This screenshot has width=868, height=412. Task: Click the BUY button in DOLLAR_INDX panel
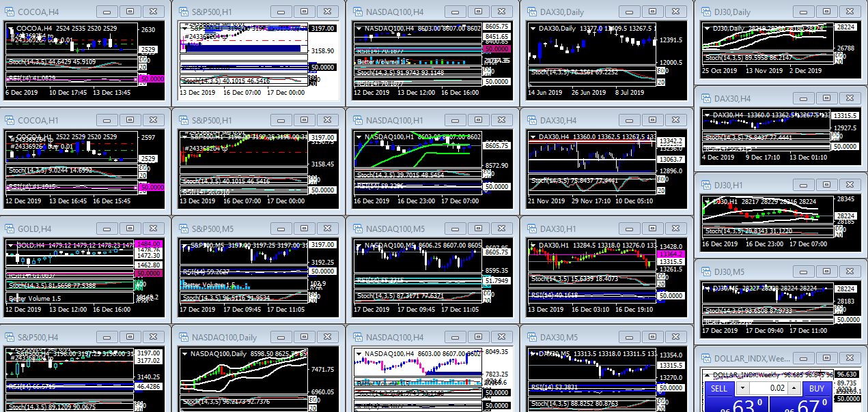(817, 388)
